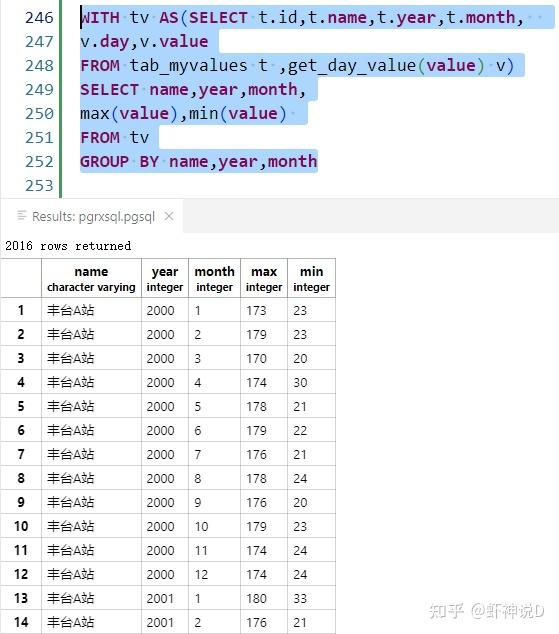Viewport: 559px width, 634px height.
Task: Select row number 14 in results
Action: [21, 622]
